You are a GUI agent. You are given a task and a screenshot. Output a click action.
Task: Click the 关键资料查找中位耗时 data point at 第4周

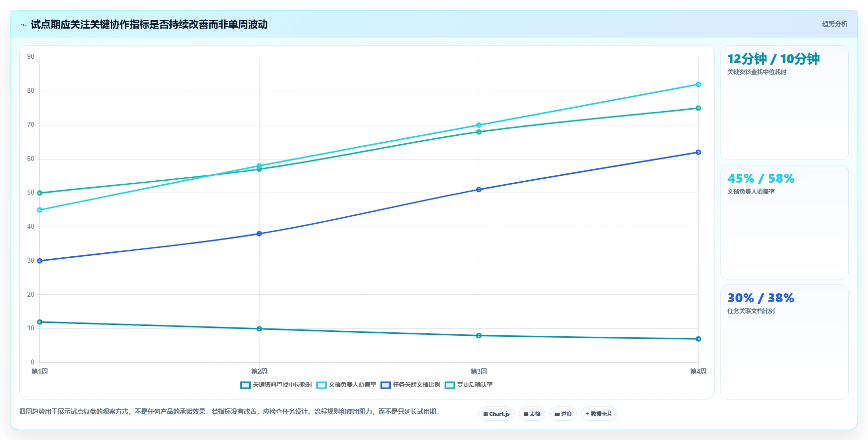[698, 339]
